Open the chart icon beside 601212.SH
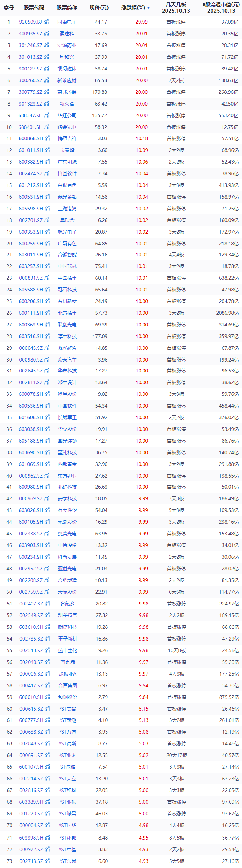Screen dimensions: 242x868 coord(47,185)
